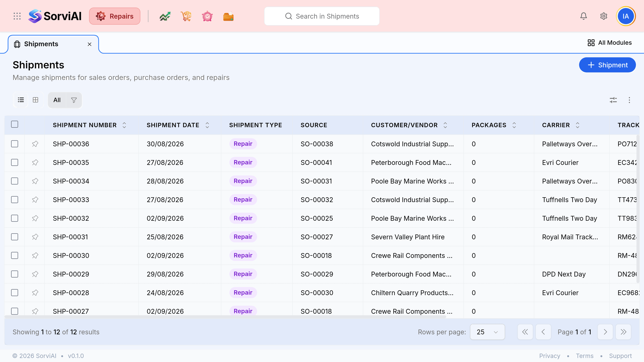Open the Support link
This screenshot has height=362, width=644.
[620, 356]
